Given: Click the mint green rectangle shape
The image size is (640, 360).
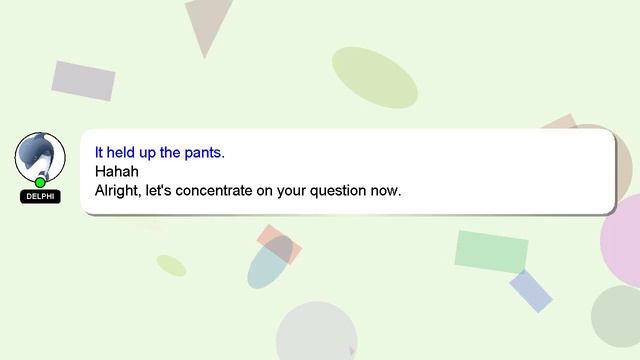Looking at the screenshot, I should point(491,251).
